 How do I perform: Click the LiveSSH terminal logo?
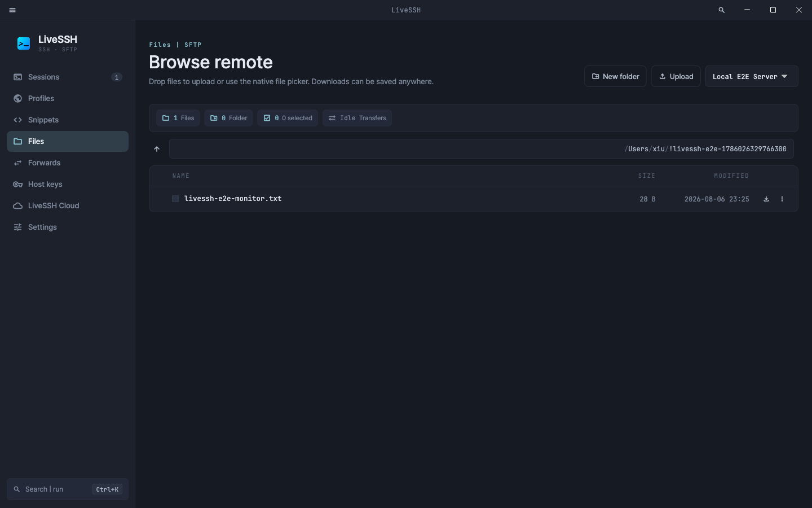click(x=24, y=43)
